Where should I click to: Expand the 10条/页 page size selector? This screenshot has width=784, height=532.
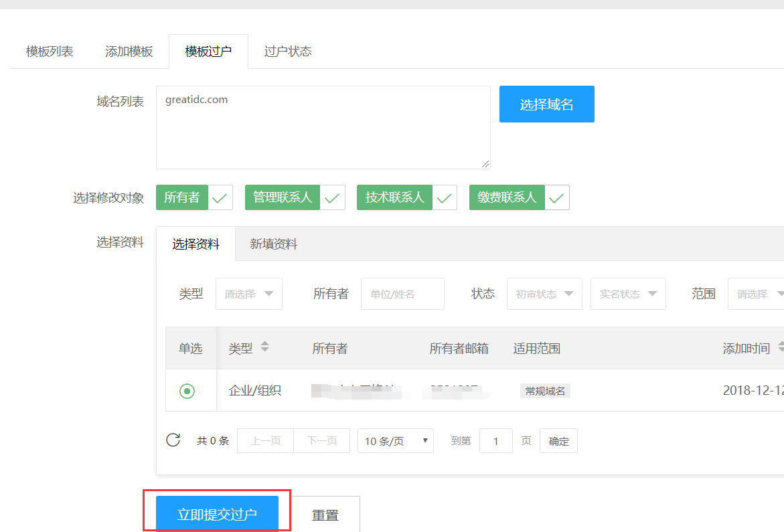coord(395,440)
